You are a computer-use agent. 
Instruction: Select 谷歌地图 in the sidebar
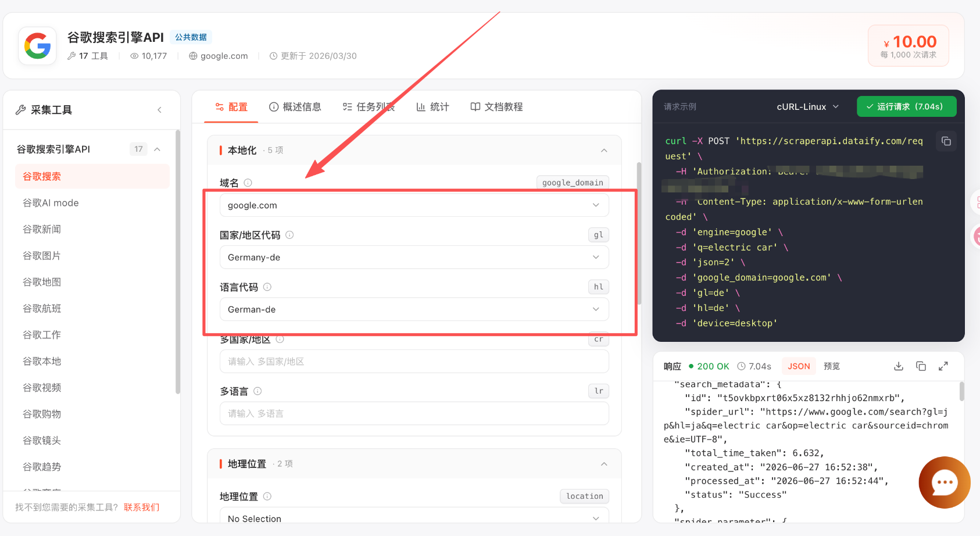pos(92,282)
